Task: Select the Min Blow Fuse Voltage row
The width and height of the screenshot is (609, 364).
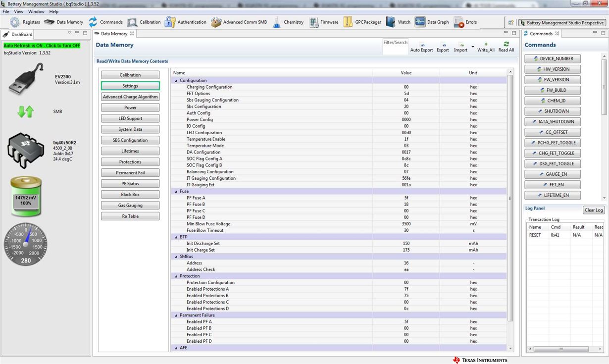Action: [339, 224]
